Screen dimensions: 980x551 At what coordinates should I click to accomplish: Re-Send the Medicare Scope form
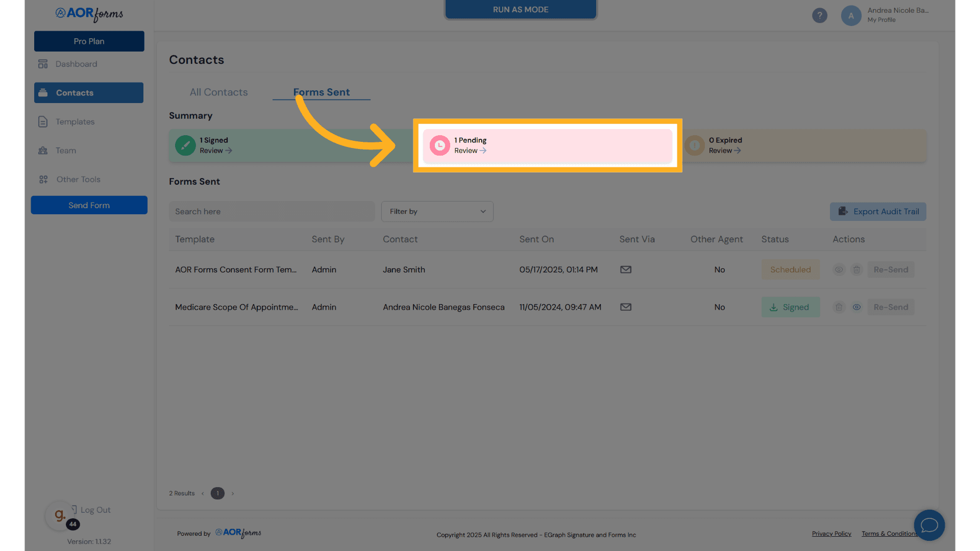pos(891,307)
